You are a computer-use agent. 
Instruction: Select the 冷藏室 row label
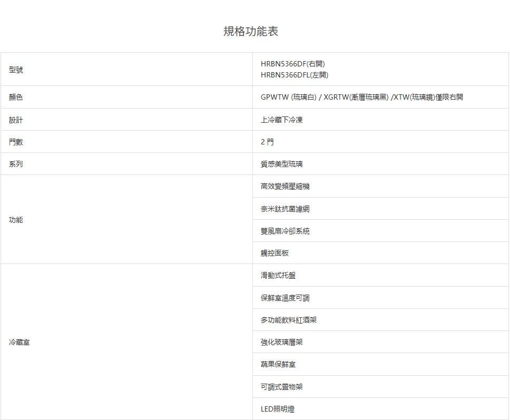coord(19,343)
